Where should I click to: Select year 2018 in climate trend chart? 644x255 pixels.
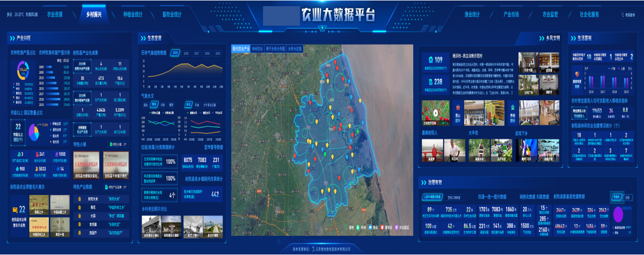click(x=185, y=53)
